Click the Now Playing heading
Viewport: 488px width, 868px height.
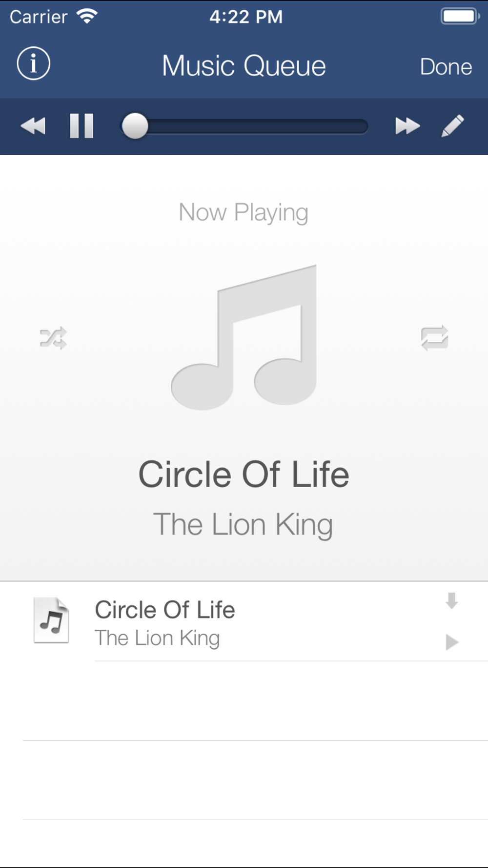click(x=244, y=213)
